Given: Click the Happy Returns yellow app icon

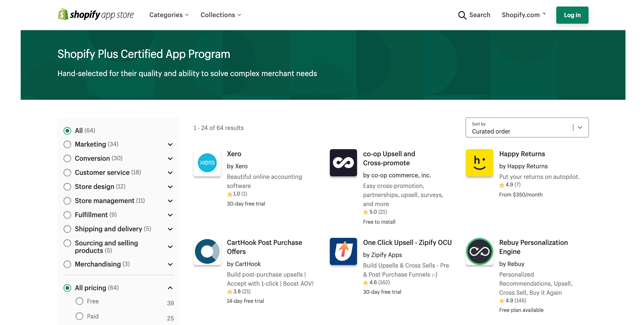Looking at the screenshot, I should (479, 163).
